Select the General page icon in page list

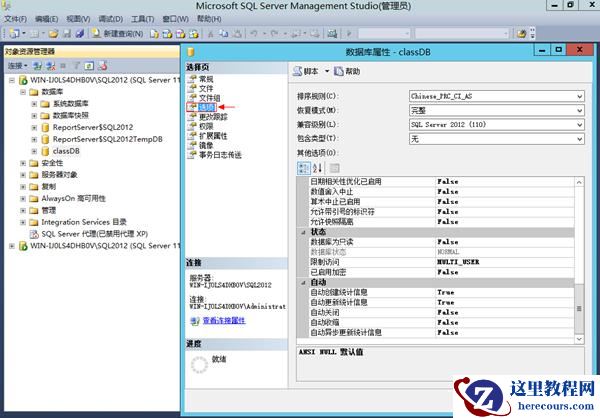[192, 79]
